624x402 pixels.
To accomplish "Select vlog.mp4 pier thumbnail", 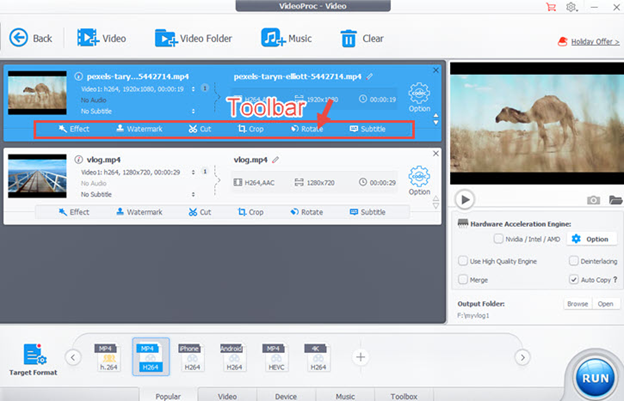I will pos(37,176).
